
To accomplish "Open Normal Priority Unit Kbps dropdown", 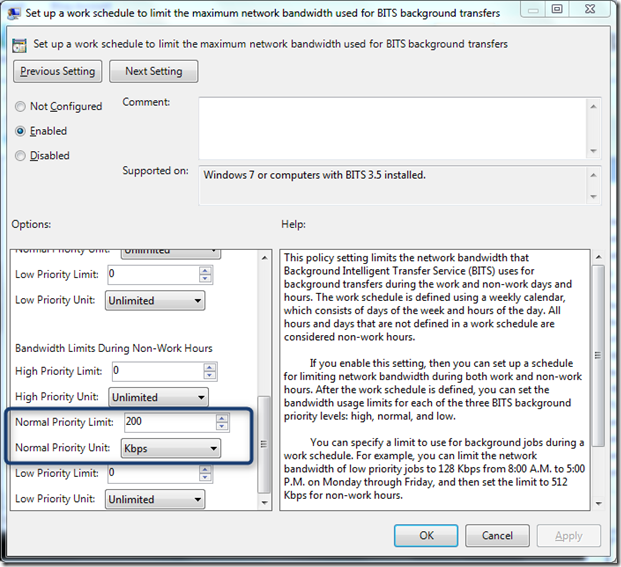I will coord(171,449).
